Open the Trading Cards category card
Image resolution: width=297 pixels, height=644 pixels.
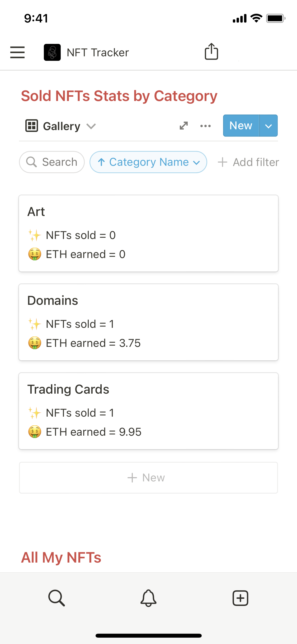[148, 411]
